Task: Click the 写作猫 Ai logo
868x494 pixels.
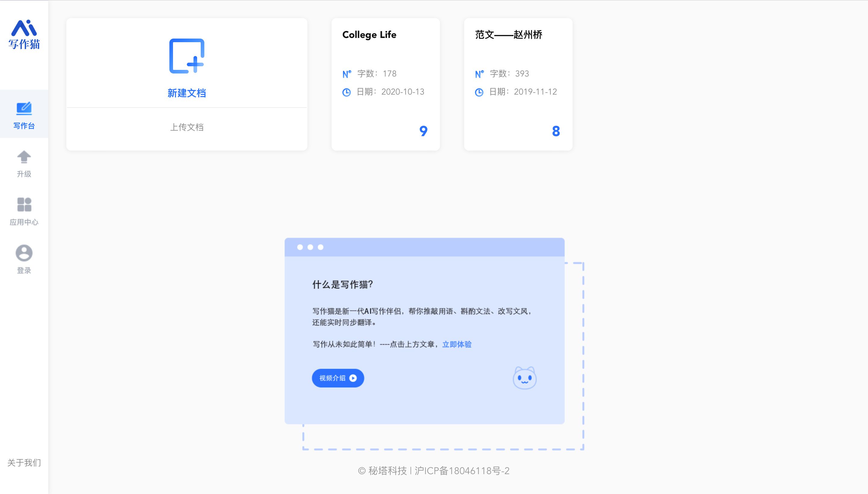Action: (24, 34)
